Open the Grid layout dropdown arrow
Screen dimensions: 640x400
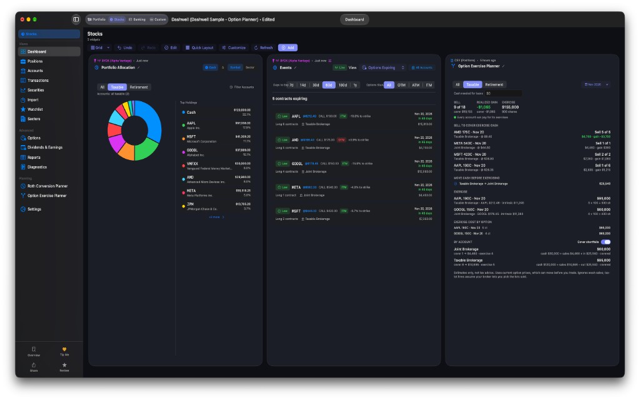pyautogui.click(x=108, y=48)
